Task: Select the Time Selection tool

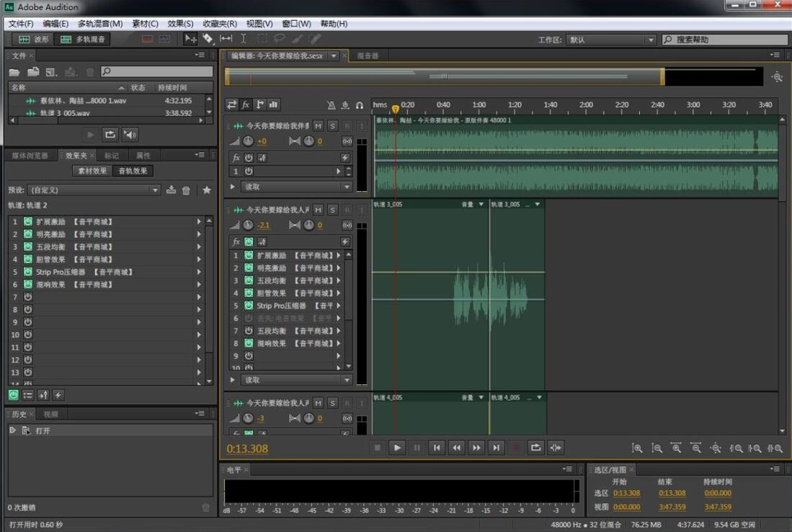Action: [243, 39]
